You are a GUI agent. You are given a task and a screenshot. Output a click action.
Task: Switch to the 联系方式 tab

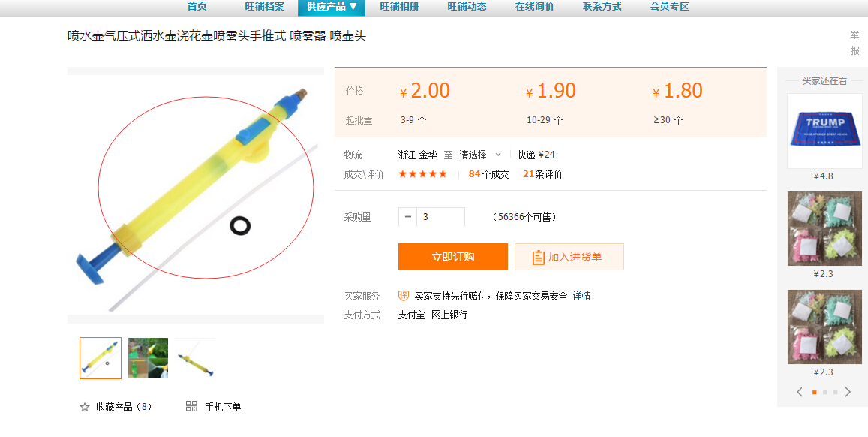602,7
